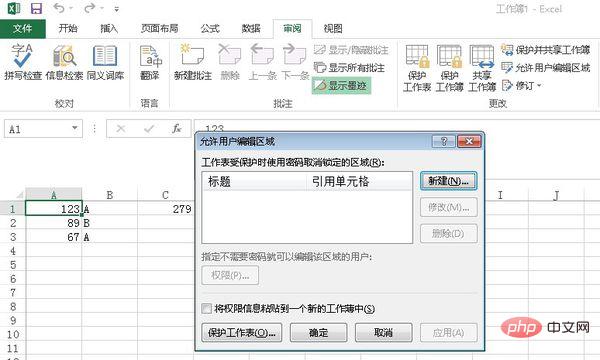The image size is (600, 360).
Task: Switch to the 公式 ribbon tab
Action: click(210, 28)
